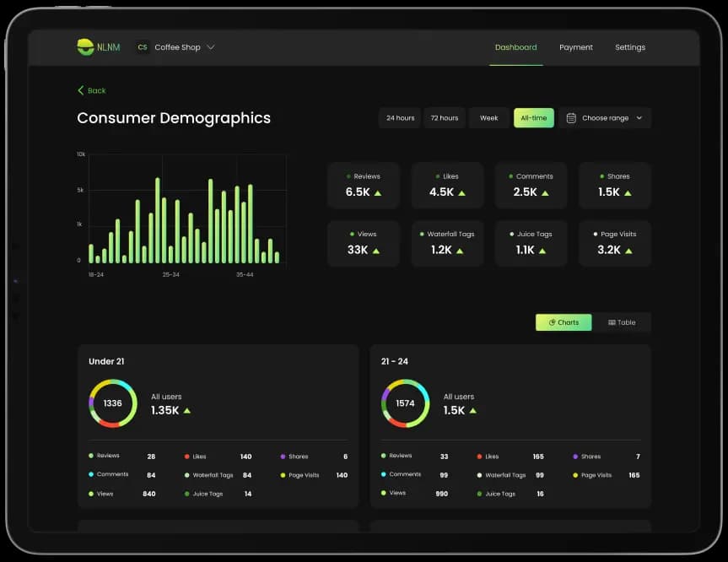
Task: Click the green arrow on Reviews card
Action: click(378, 192)
